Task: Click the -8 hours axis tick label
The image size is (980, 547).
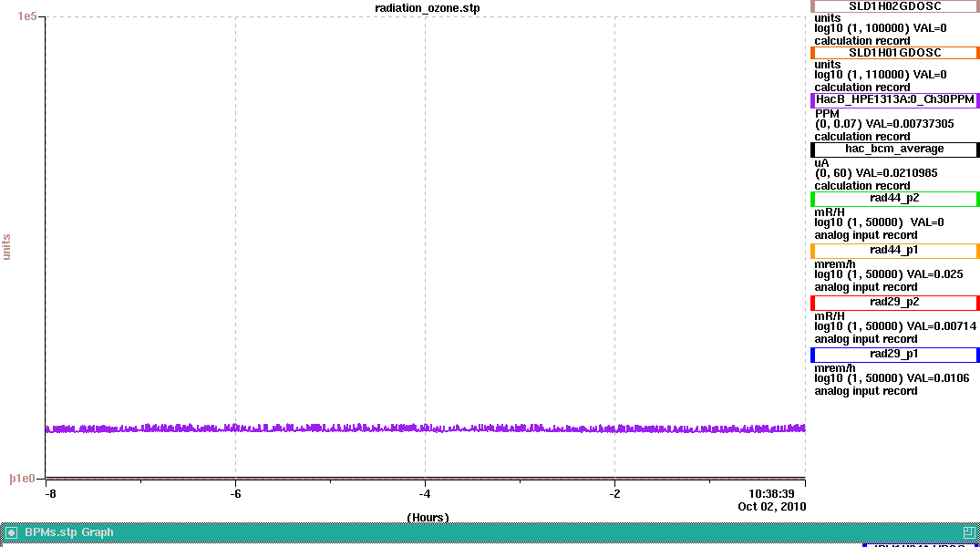Action: point(51,494)
